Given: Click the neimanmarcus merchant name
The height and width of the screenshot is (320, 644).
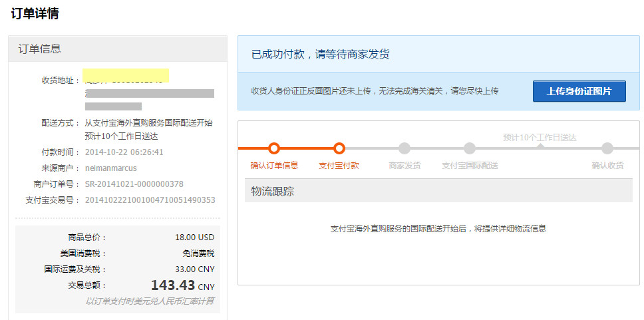Looking at the screenshot, I should tap(110, 168).
